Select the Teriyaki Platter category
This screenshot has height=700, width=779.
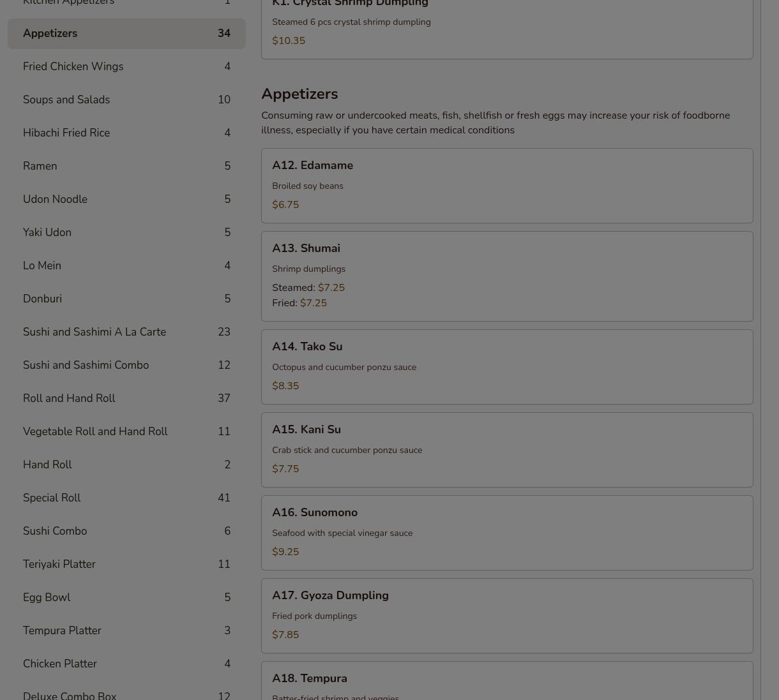coord(126,564)
